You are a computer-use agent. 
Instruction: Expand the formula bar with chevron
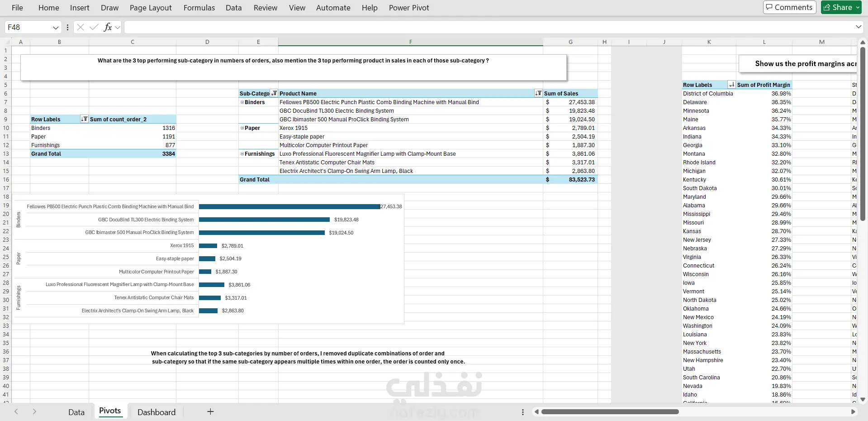859,27
